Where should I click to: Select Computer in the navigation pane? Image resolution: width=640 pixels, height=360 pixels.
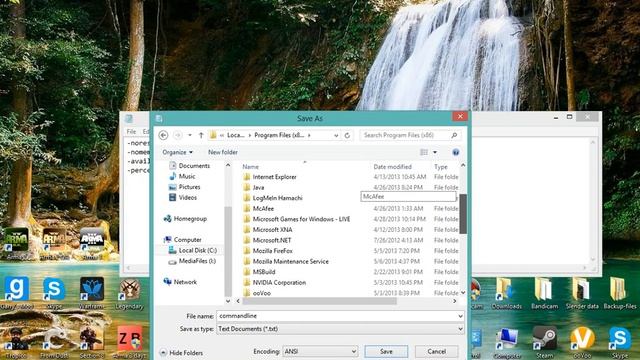pyautogui.click(x=187, y=240)
